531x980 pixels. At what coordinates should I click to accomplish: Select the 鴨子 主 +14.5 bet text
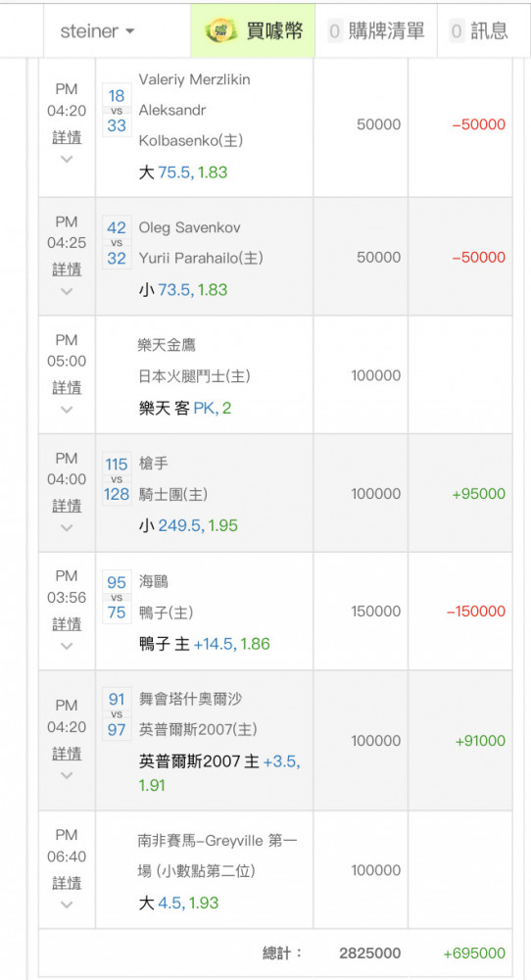pos(187,644)
